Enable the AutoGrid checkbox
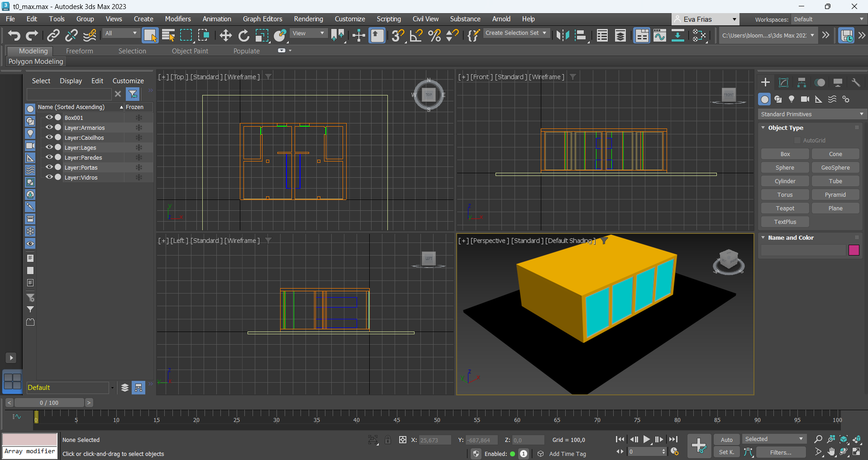Viewport: 868px width, 460px height. click(x=797, y=141)
